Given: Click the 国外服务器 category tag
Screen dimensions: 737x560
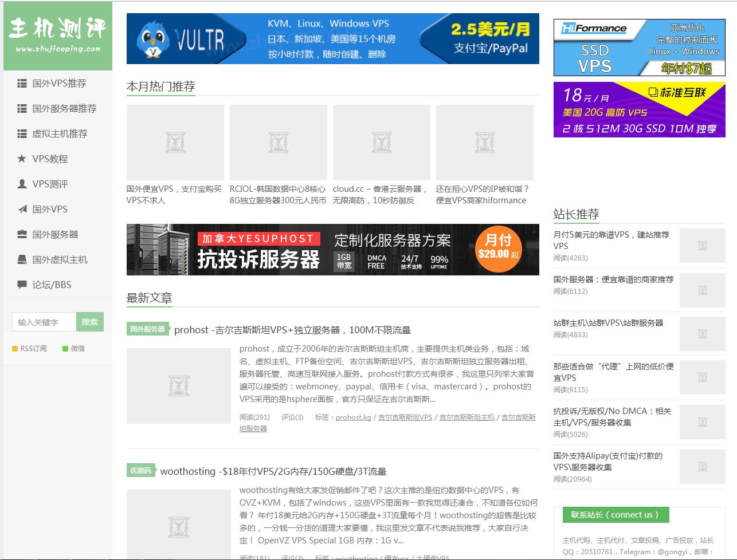Looking at the screenshot, I should click(147, 329).
